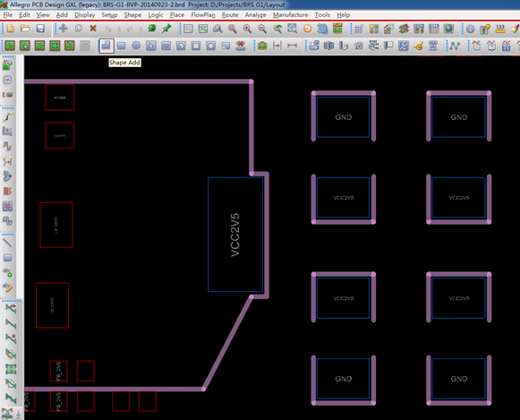
Task: Click the Flip design icon
Action: point(337,30)
